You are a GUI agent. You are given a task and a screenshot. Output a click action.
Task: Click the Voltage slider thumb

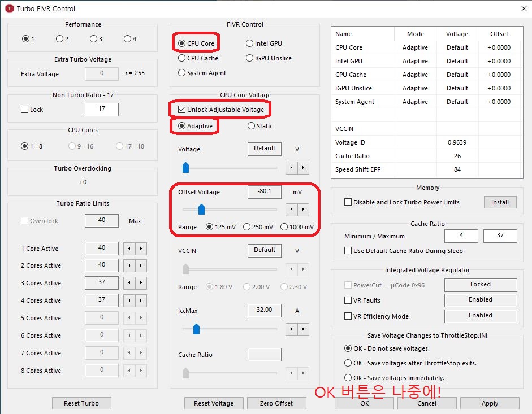pyautogui.click(x=185, y=168)
